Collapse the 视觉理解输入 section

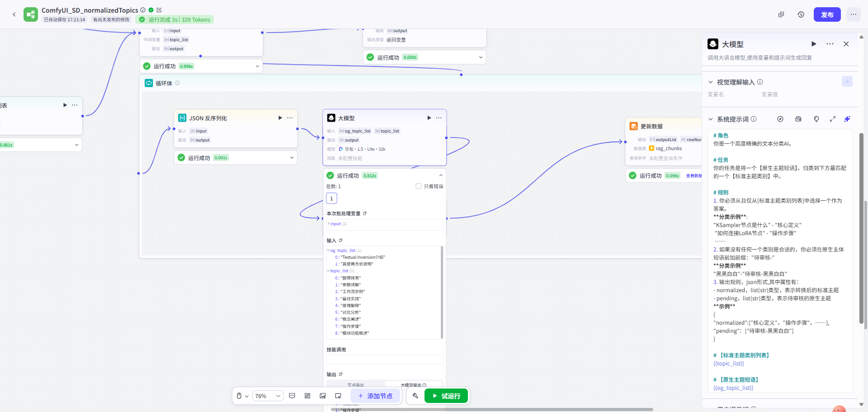coord(710,82)
